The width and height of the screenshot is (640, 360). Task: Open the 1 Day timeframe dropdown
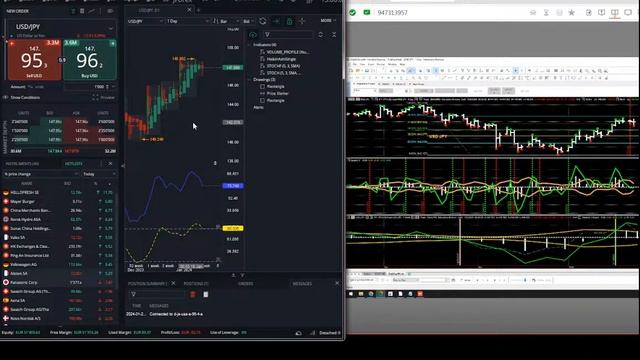[187, 21]
